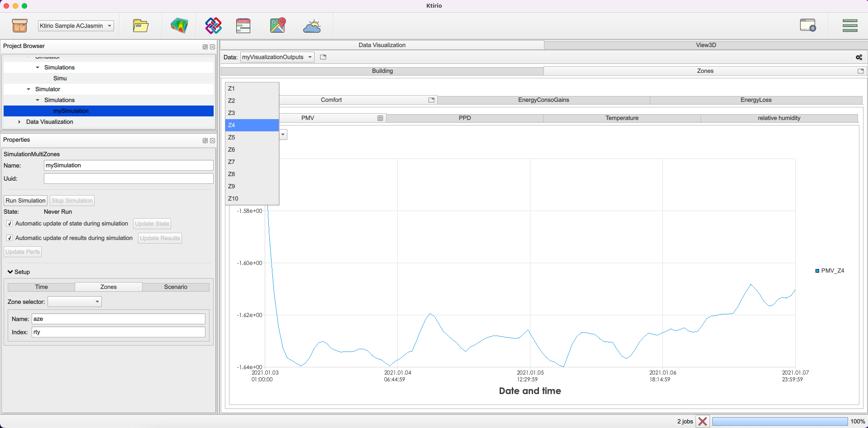Open the Zone selector dropdown
This screenshot has height=428, width=868.
click(75, 302)
